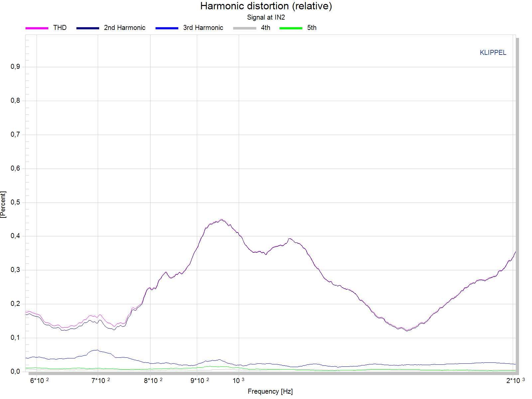Click the 0,6 y-axis tick value

15,168
